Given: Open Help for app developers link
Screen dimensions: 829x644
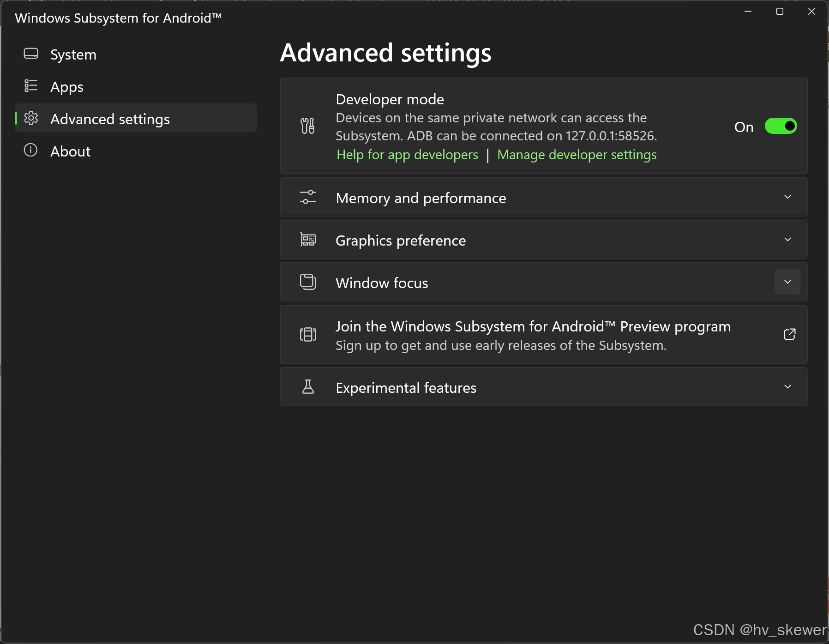Looking at the screenshot, I should [x=407, y=155].
